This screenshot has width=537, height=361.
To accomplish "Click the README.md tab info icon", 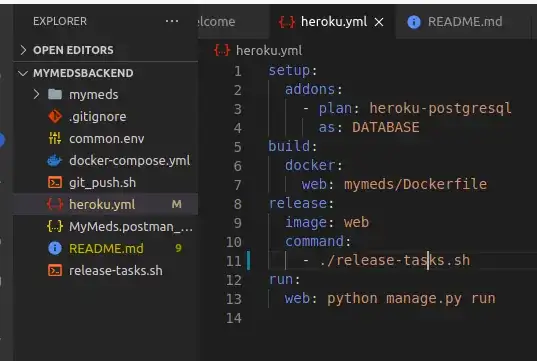I will 414,22.
